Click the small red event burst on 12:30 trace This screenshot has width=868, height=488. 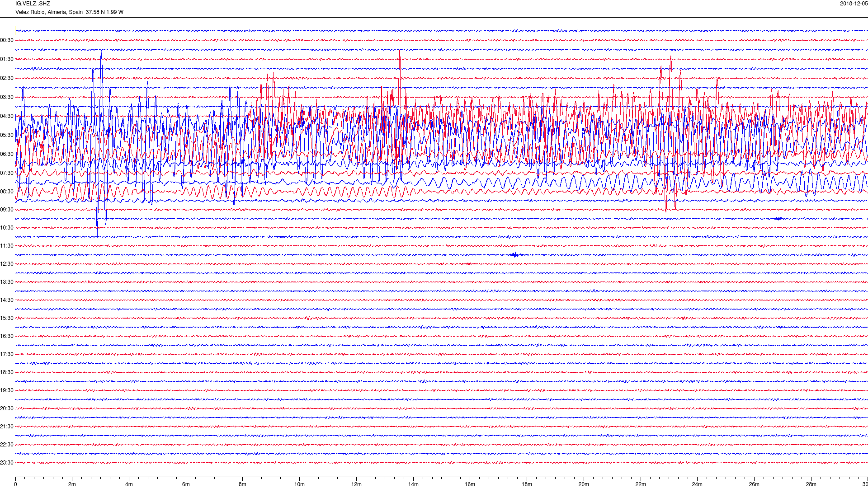point(468,264)
